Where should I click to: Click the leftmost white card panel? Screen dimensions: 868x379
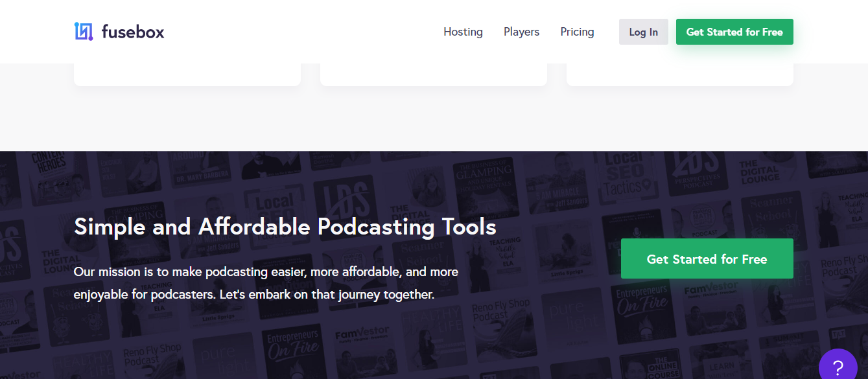[x=187, y=74]
